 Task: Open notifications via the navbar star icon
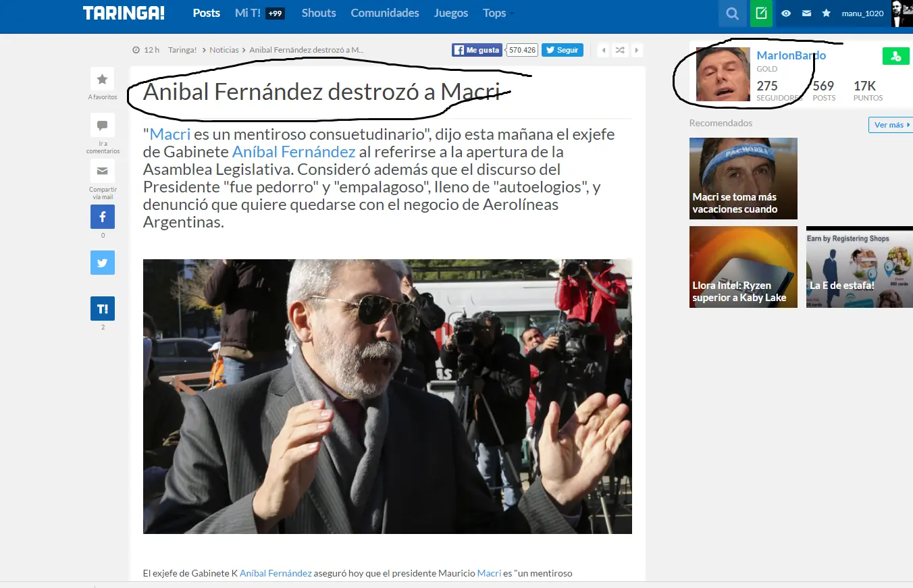[826, 13]
